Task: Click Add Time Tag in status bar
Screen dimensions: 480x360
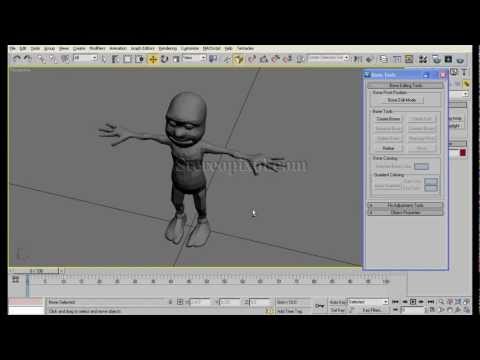Action: point(290,311)
